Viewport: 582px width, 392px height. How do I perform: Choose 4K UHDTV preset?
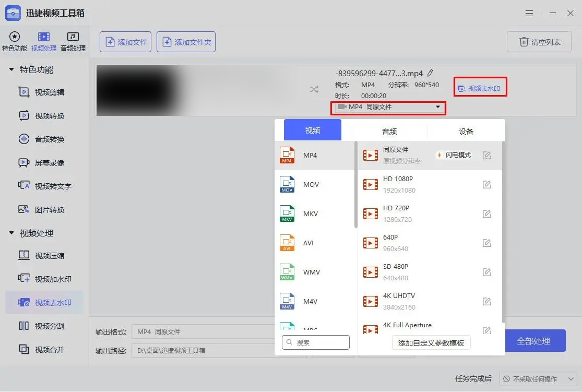[430, 301]
